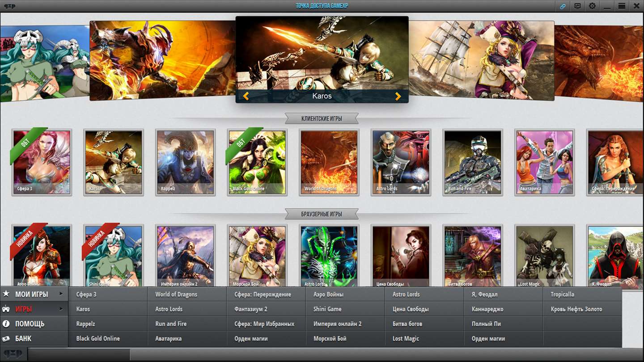Select the fiery armored warrior carousel banner
The width and height of the screenshot is (644, 362).
[163, 60]
